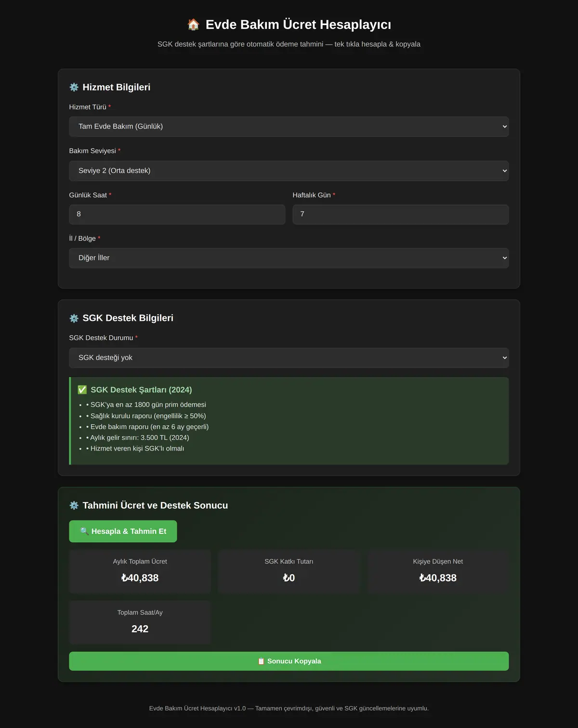The image size is (578, 728).
Task: Open the Hizmet Türü dropdown
Action: (289, 126)
